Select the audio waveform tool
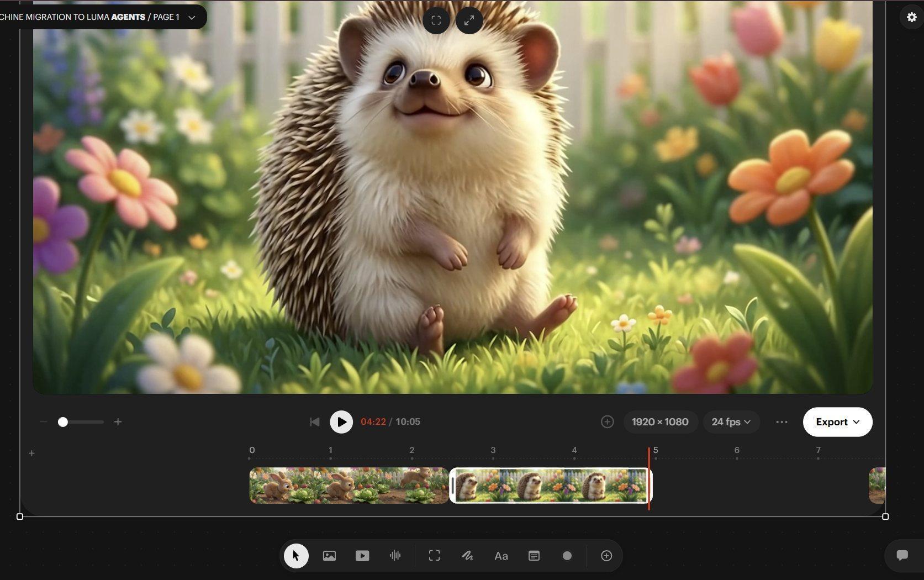 395,556
